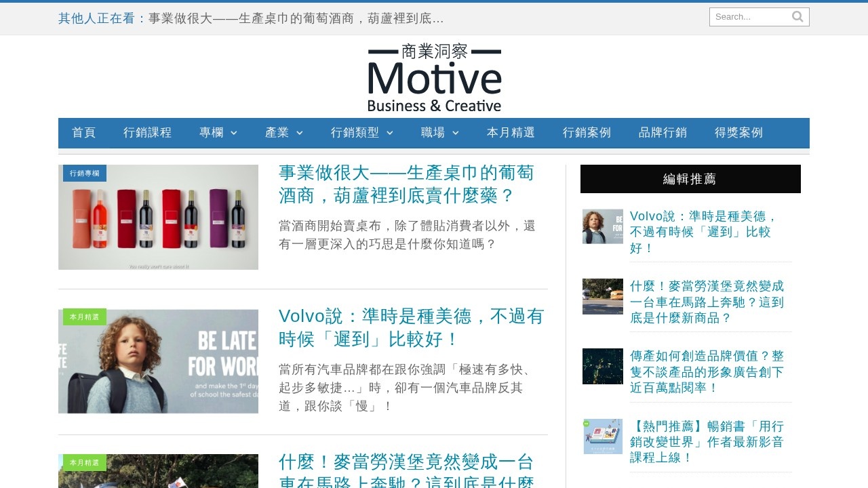This screenshot has width=868, height=488.
Task: Open the 行銷課程 menu item
Action: 148,133
